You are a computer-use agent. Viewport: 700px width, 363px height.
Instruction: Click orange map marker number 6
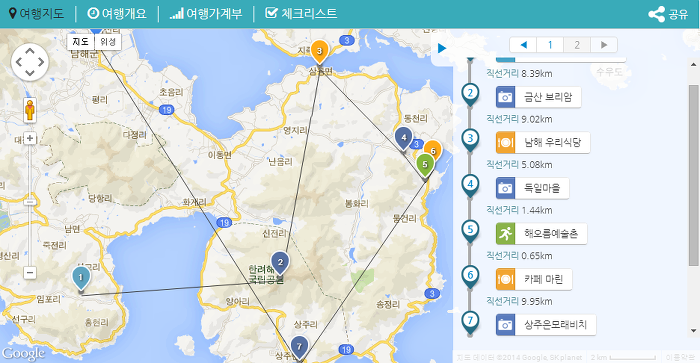(433, 150)
